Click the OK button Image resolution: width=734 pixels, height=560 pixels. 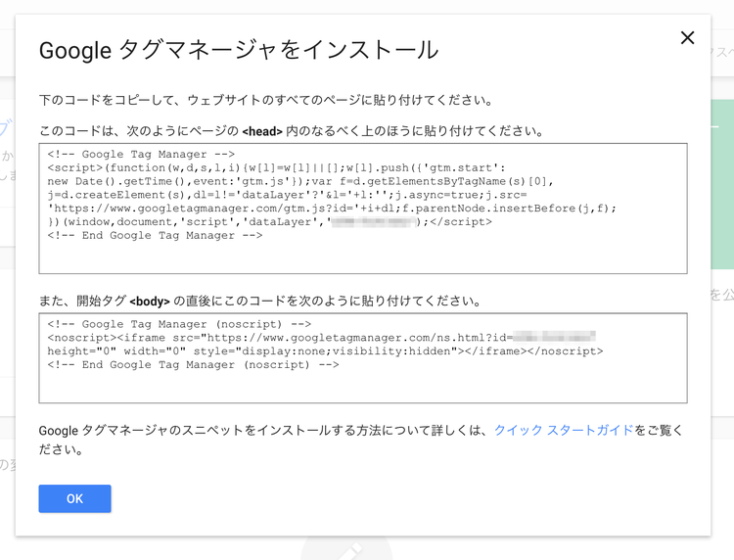click(x=75, y=498)
